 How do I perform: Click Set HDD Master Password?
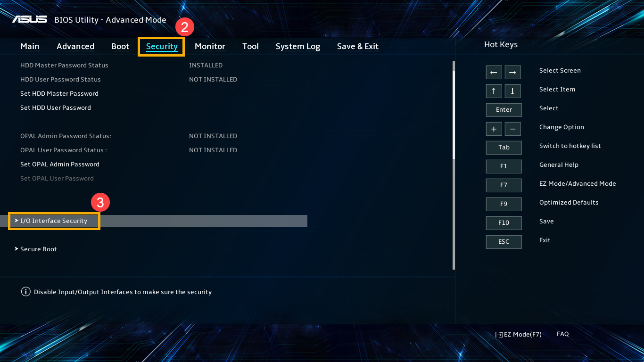click(x=59, y=93)
